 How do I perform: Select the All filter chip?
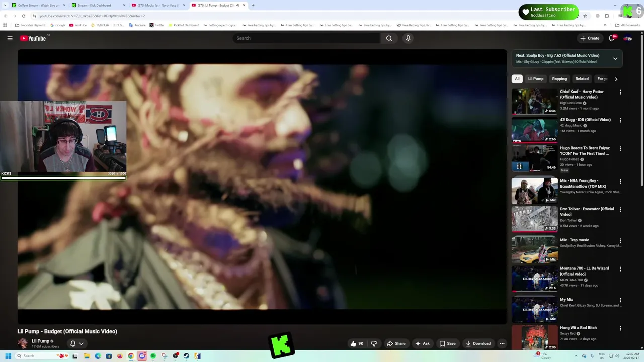click(x=517, y=79)
